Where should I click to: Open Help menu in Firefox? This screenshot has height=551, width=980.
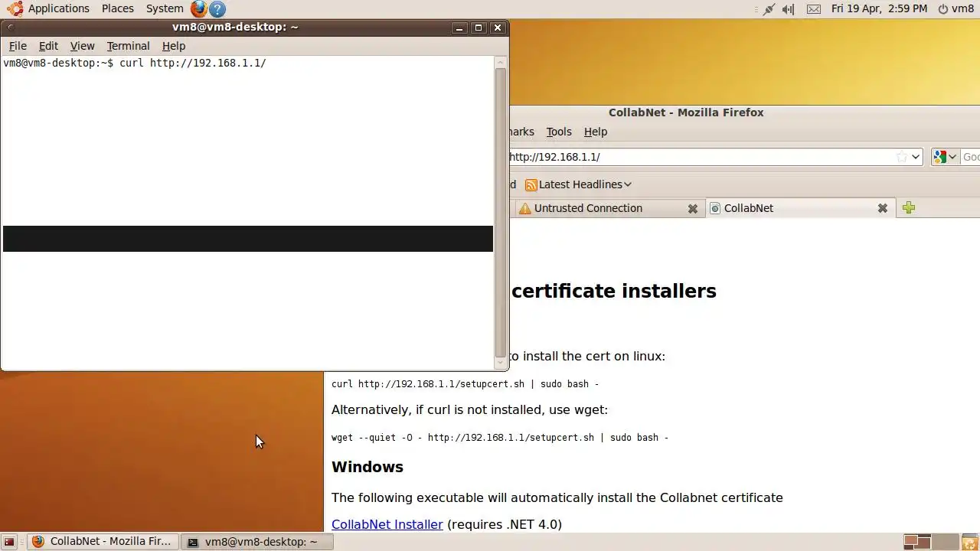[596, 132]
